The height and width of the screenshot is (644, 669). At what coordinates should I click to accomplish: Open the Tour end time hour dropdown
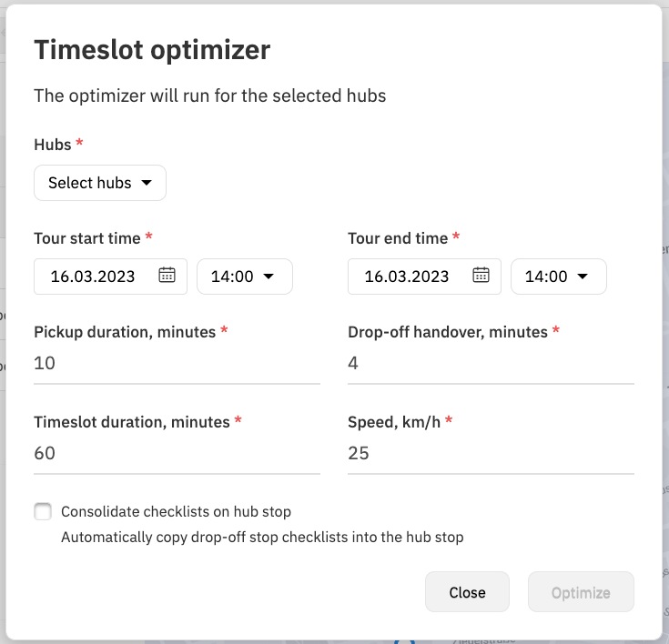tap(559, 277)
